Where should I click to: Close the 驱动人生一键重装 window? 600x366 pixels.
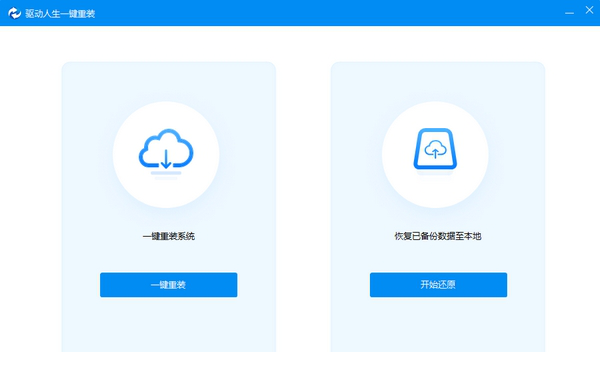coord(589,10)
